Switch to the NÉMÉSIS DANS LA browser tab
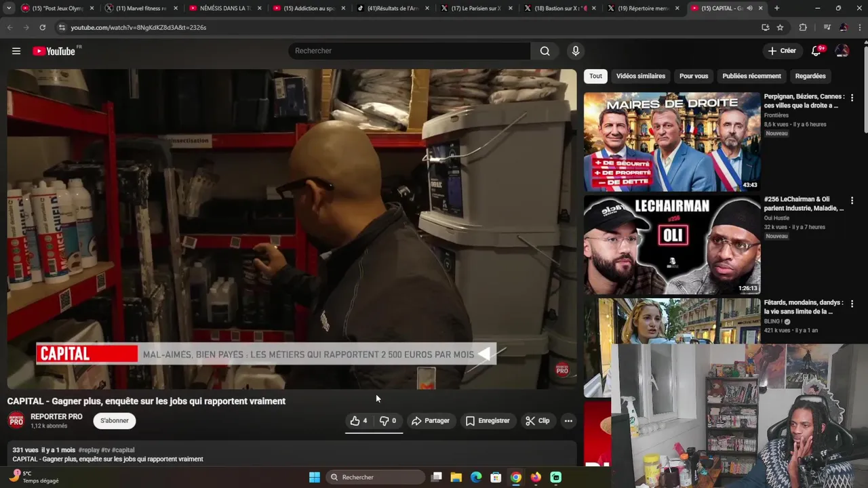This screenshot has width=868, height=488. 224,8
